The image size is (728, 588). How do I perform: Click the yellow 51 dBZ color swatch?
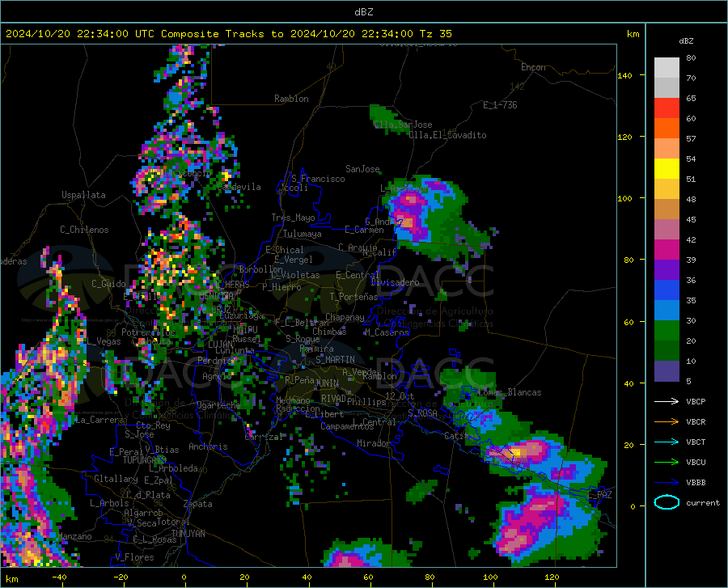pos(667,169)
